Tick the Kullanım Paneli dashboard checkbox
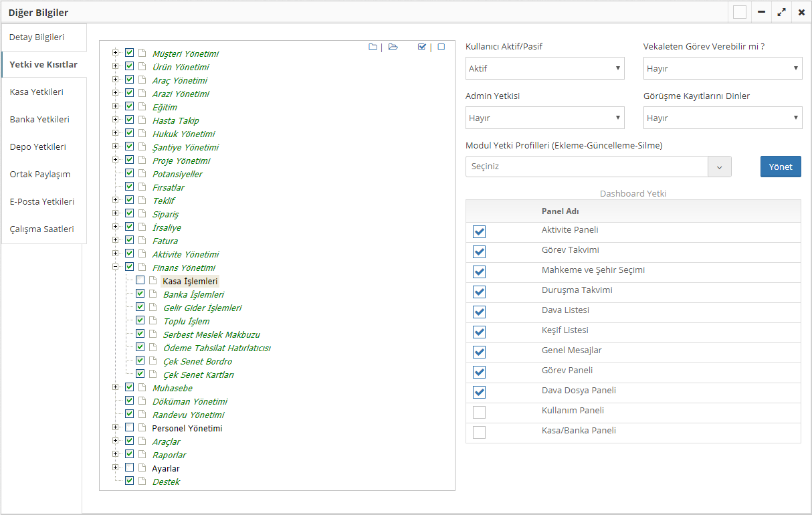812x515 pixels. click(479, 412)
